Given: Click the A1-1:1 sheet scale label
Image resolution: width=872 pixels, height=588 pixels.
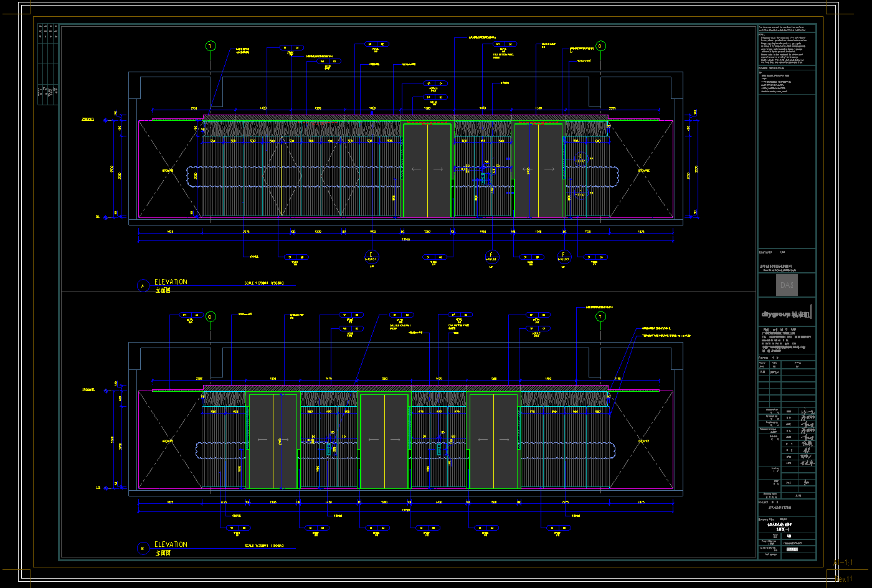Looking at the screenshot, I should tap(843, 562).
